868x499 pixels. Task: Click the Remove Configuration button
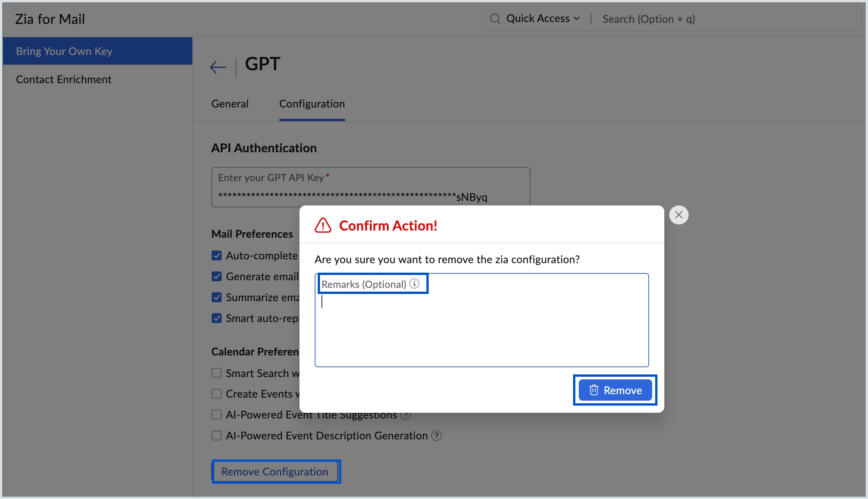click(275, 471)
